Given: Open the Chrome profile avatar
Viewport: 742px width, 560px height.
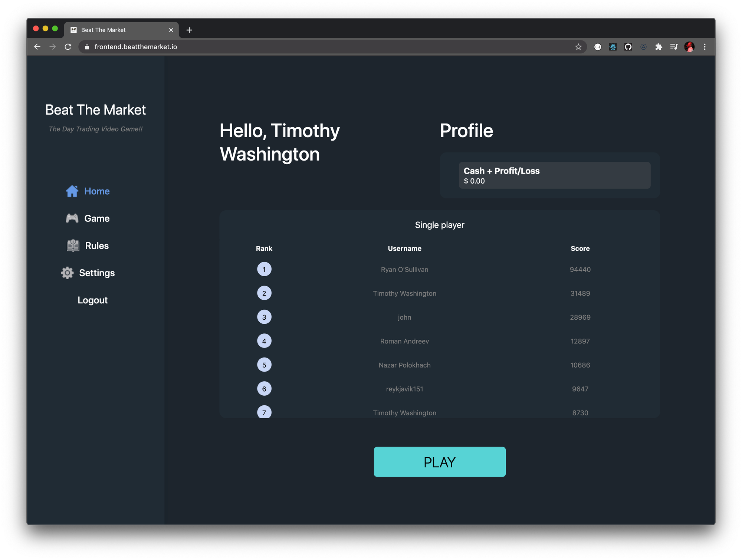Looking at the screenshot, I should pos(689,47).
